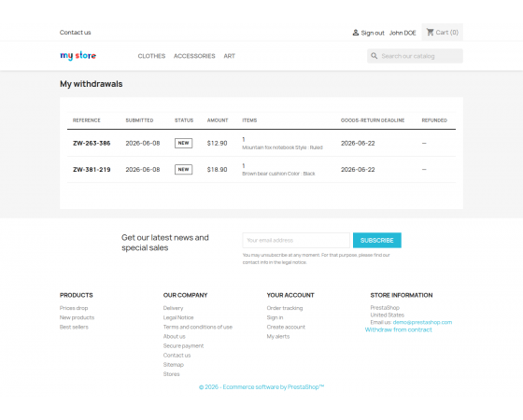Click the Reference column header
523x420 pixels.
point(86,120)
